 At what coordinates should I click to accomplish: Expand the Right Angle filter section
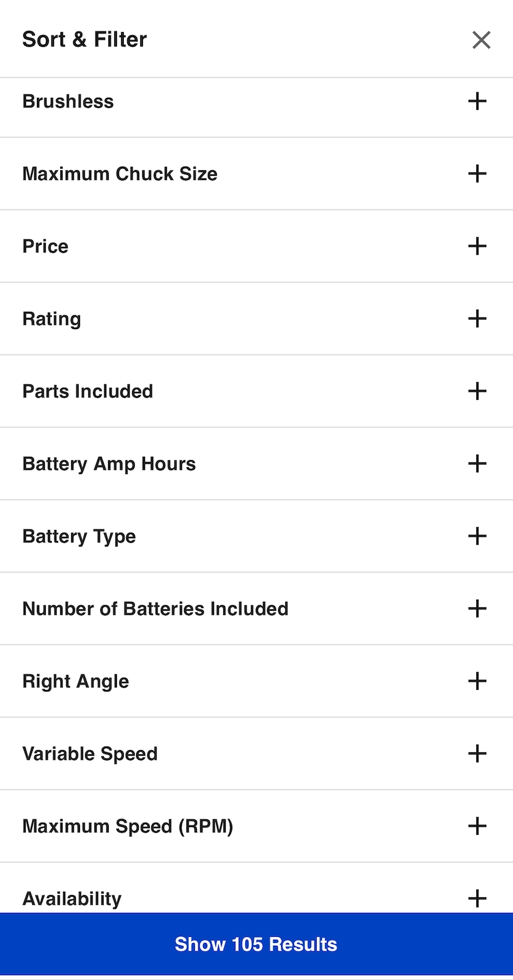pyautogui.click(x=477, y=681)
